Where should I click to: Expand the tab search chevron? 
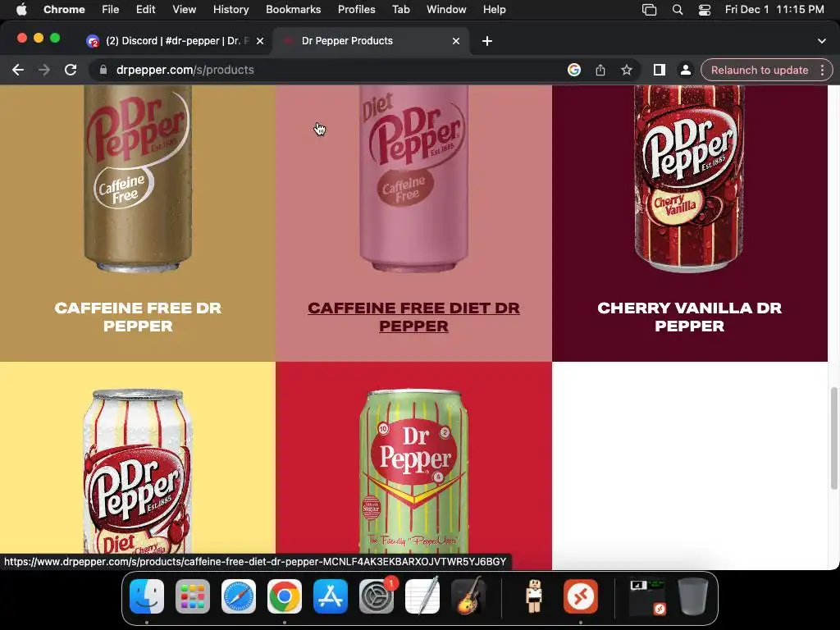pos(822,41)
